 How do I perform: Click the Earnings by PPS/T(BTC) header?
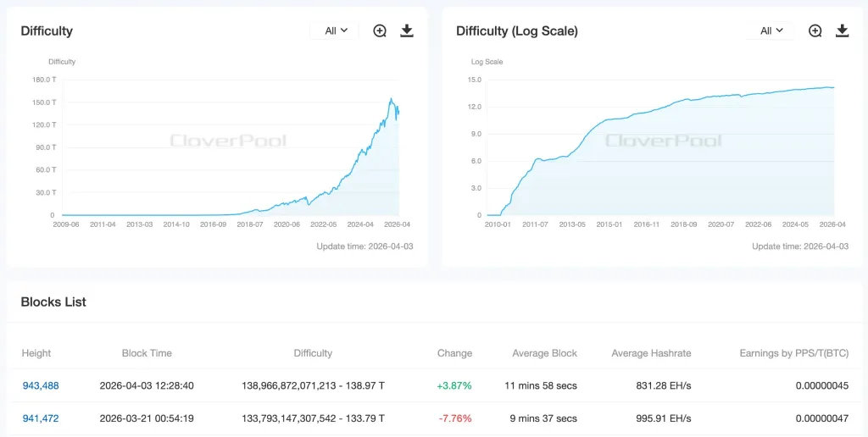click(x=793, y=353)
